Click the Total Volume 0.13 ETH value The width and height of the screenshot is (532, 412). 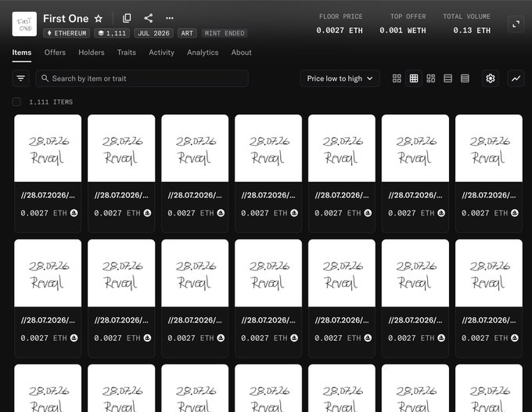click(x=472, y=31)
